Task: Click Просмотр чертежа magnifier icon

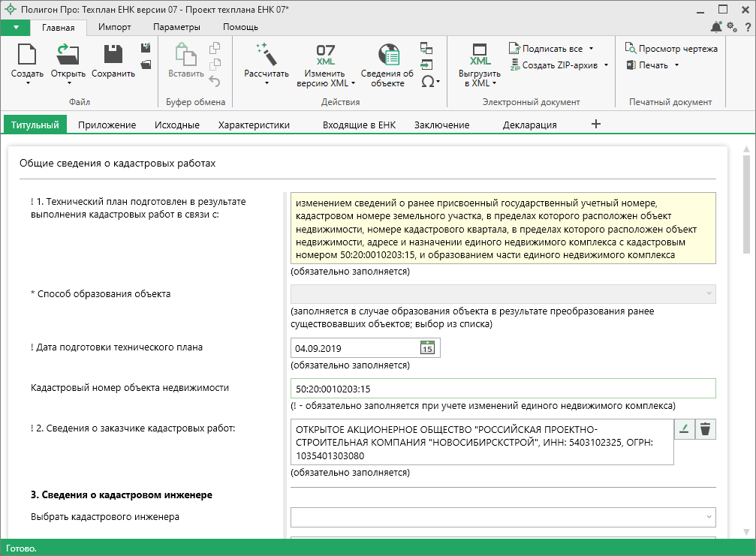Action: point(631,49)
